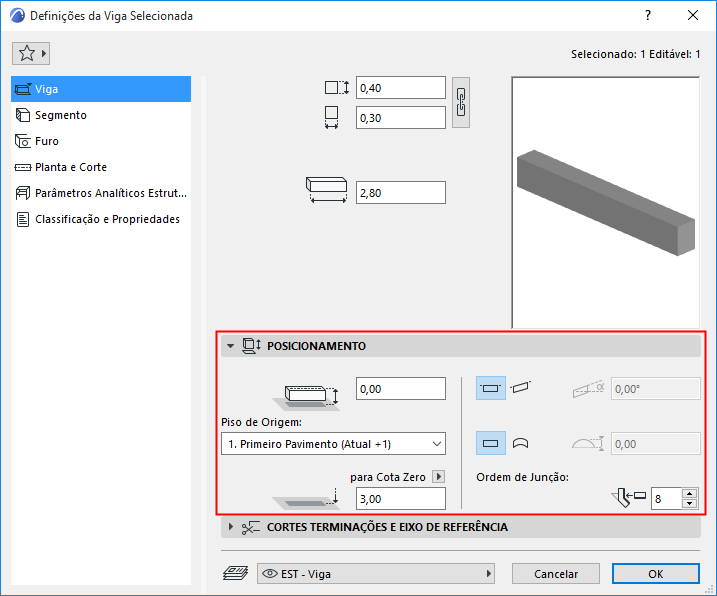Click the help question mark button

click(x=648, y=15)
